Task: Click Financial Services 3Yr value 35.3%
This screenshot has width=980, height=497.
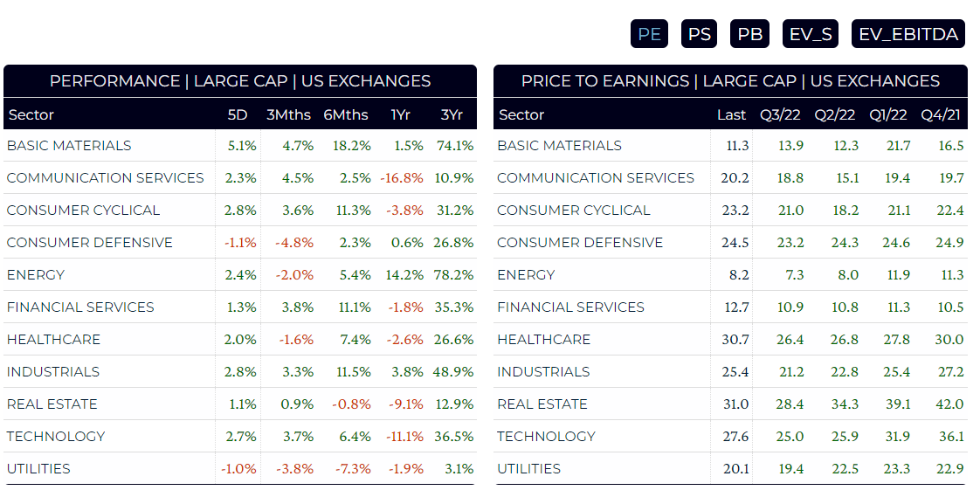Action: (x=454, y=307)
